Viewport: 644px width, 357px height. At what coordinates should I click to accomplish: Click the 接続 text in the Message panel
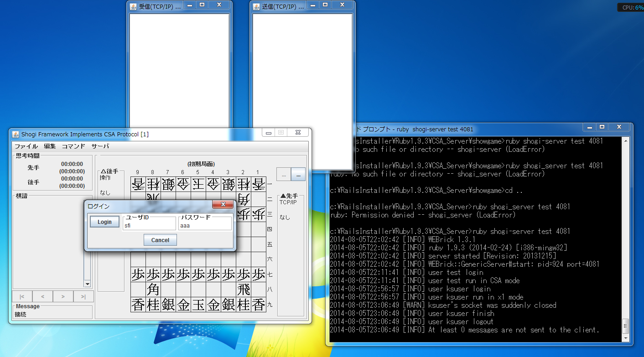tap(21, 314)
